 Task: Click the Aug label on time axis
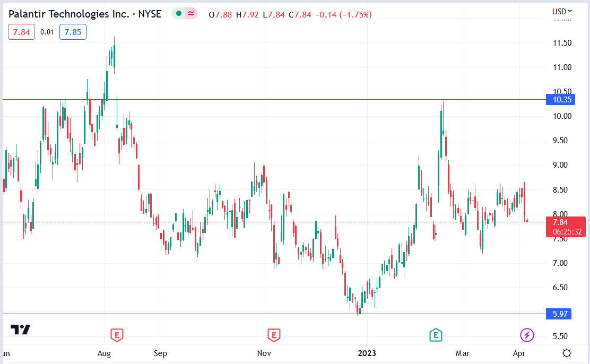click(104, 353)
